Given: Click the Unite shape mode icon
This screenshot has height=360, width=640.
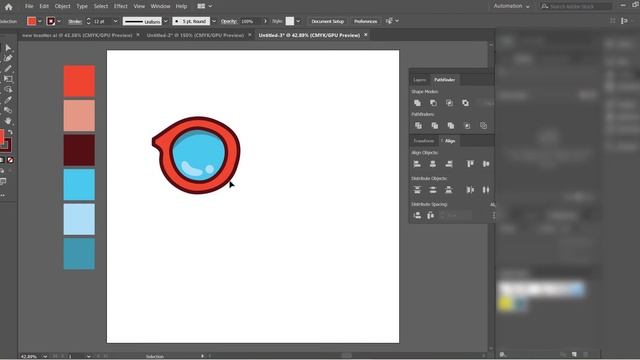Looking at the screenshot, I should (417, 103).
